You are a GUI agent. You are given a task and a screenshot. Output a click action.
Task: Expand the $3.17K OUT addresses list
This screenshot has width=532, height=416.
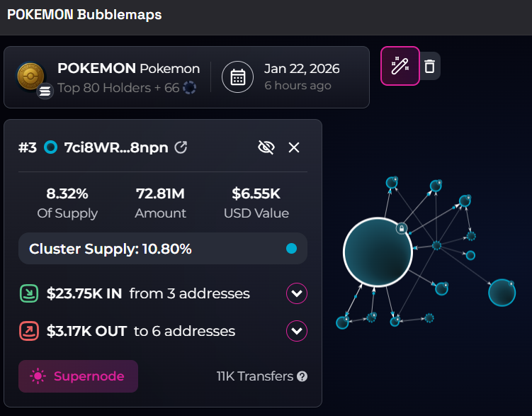297,331
